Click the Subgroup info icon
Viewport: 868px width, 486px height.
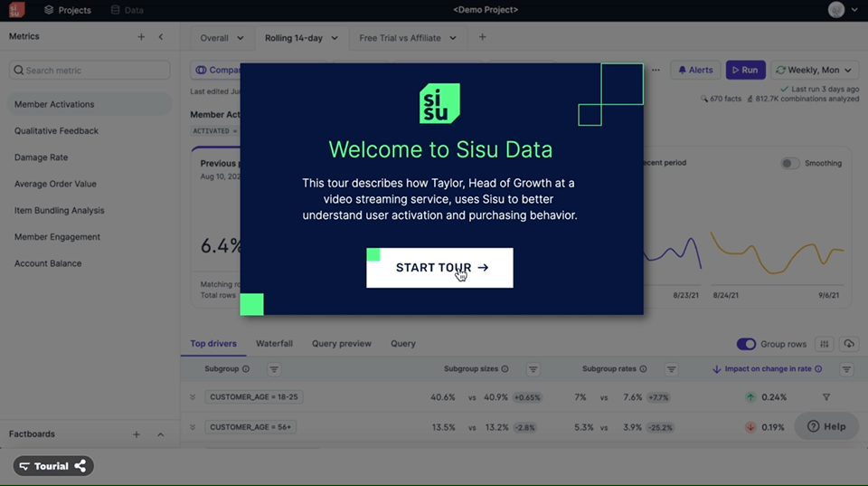pos(246,369)
